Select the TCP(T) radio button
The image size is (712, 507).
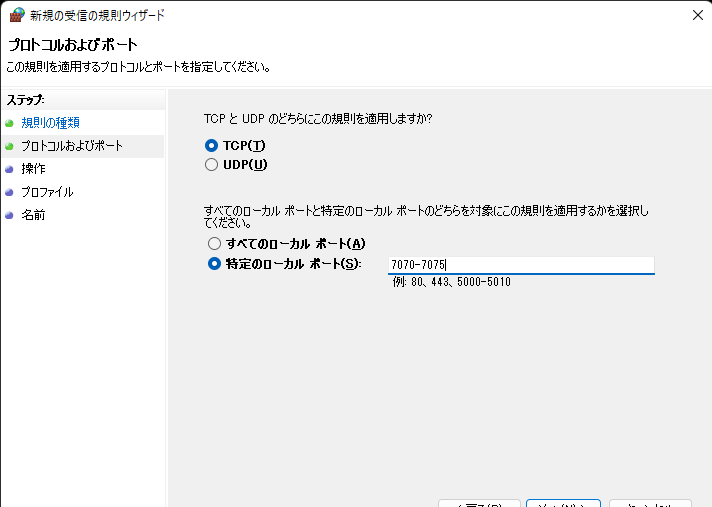point(211,145)
